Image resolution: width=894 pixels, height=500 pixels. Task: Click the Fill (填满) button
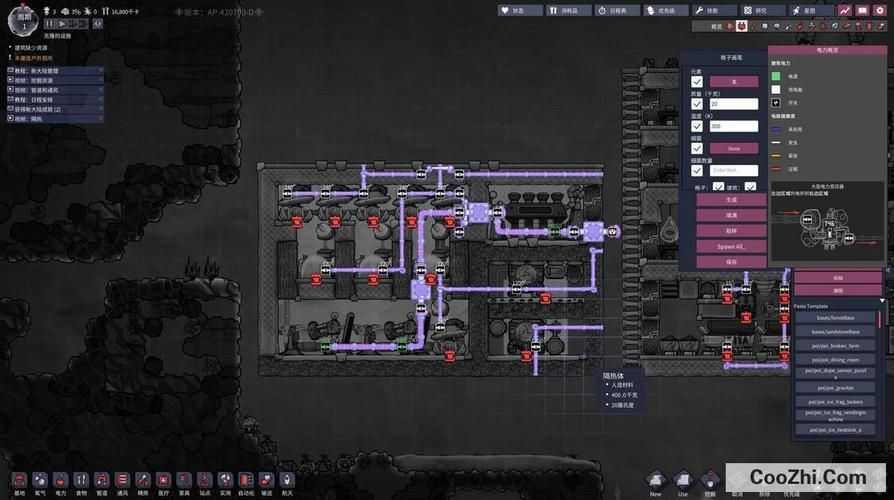(x=731, y=216)
